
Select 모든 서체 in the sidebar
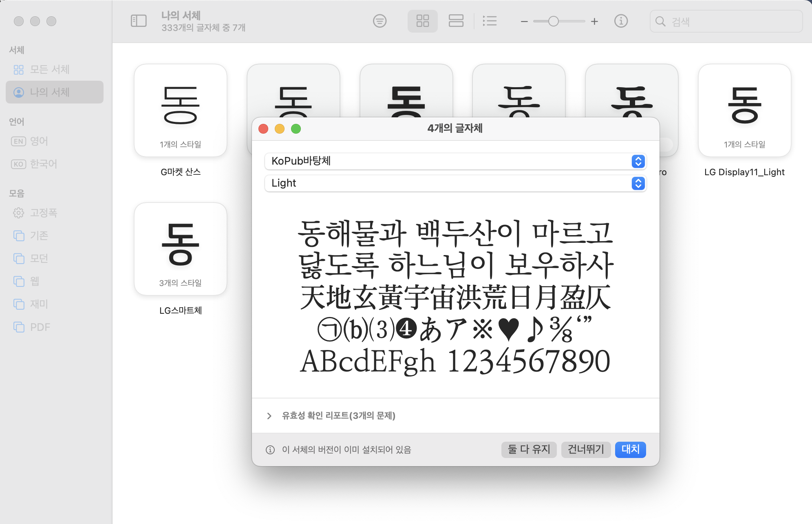(x=50, y=69)
